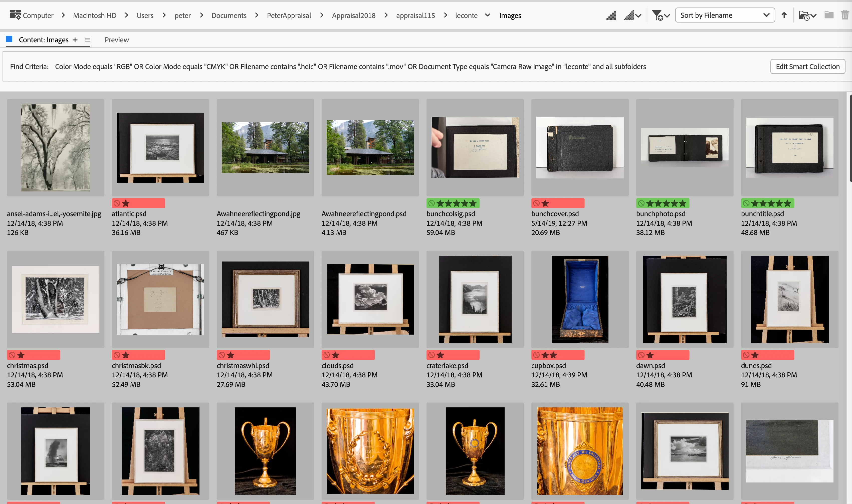
Task: Click reject icon on bunchcolsig.psd rating bar
Action: [x=431, y=203]
